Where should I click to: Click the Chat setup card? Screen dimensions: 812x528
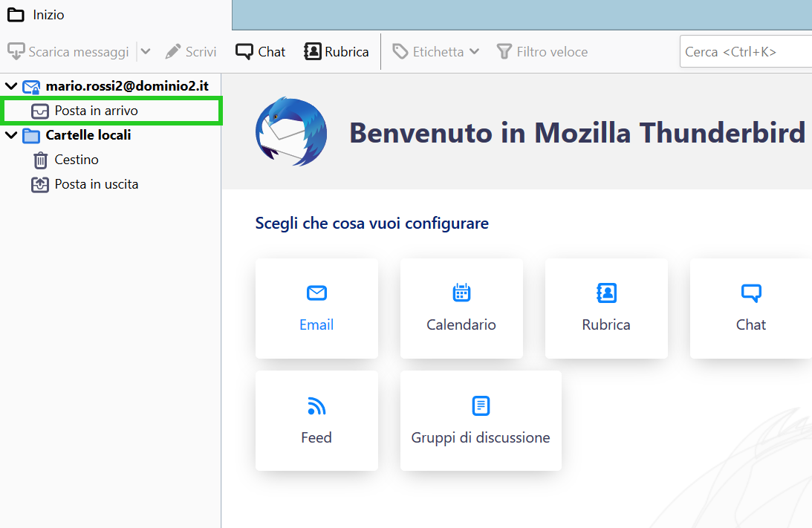pyautogui.click(x=751, y=308)
